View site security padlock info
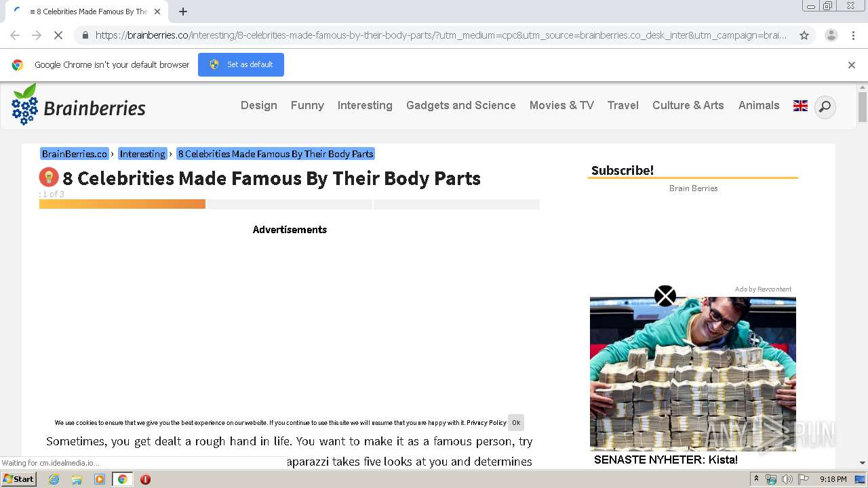This screenshot has height=488, width=868. click(x=85, y=35)
